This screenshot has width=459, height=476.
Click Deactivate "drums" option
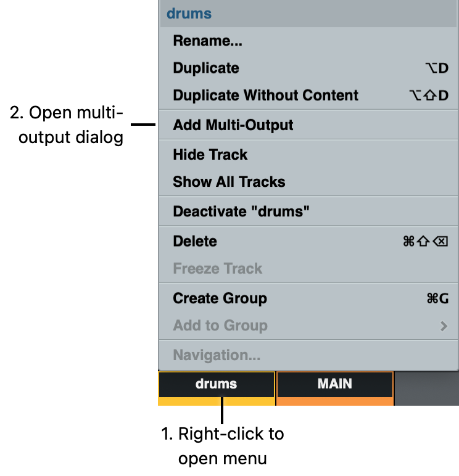pyautogui.click(x=241, y=211)
